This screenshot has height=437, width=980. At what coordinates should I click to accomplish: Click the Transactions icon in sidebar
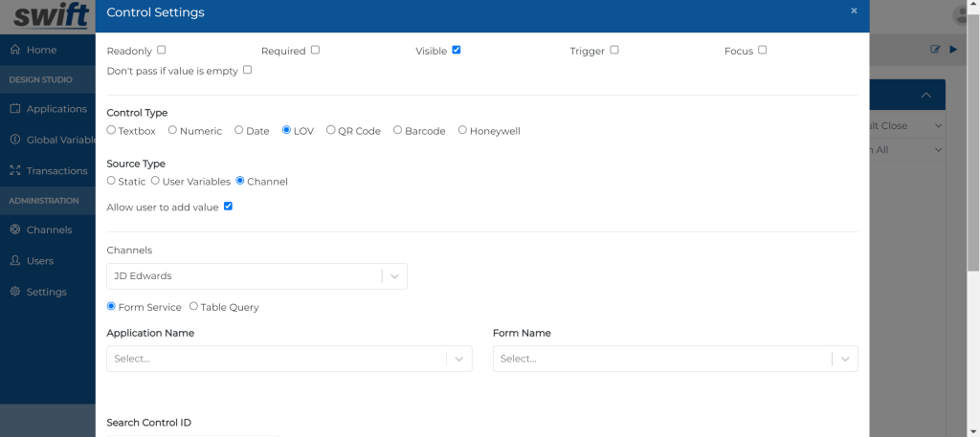pyautogui.click(x=15, y=171)
